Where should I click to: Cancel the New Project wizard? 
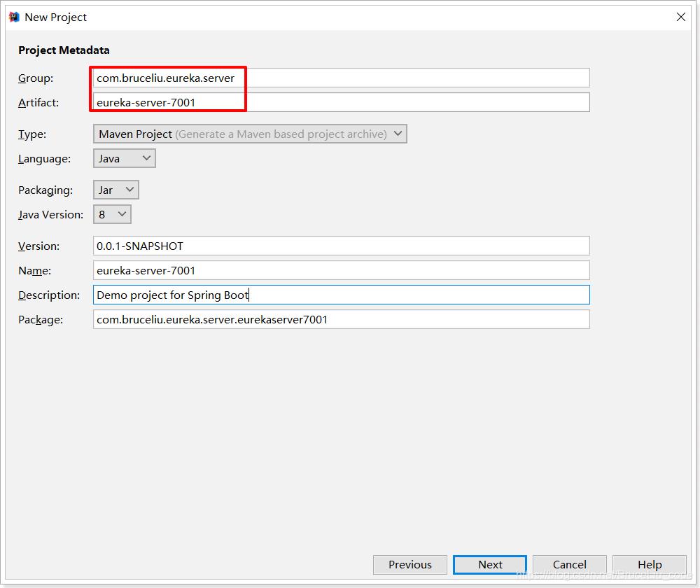point(570,565)
